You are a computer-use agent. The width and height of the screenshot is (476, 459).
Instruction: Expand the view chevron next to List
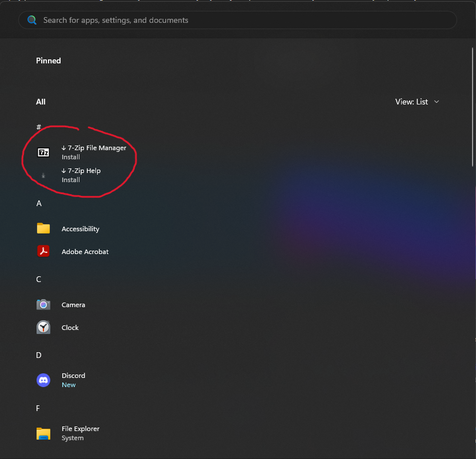click(437, 102)
